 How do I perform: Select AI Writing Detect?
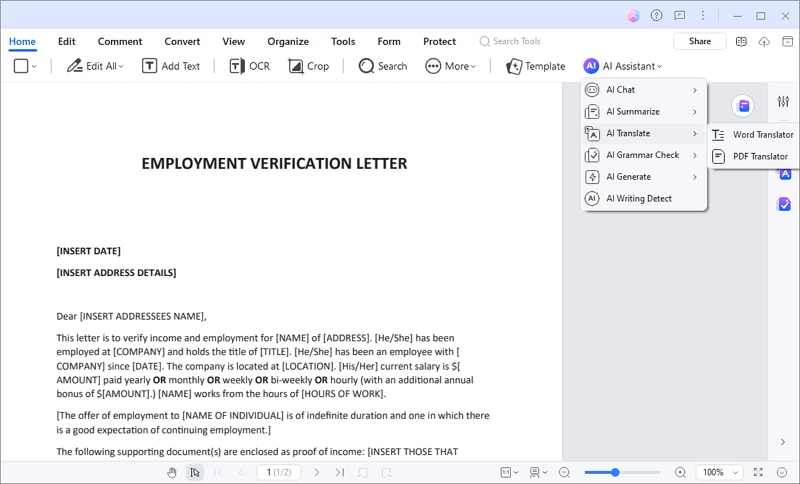[x=643, y=198]
